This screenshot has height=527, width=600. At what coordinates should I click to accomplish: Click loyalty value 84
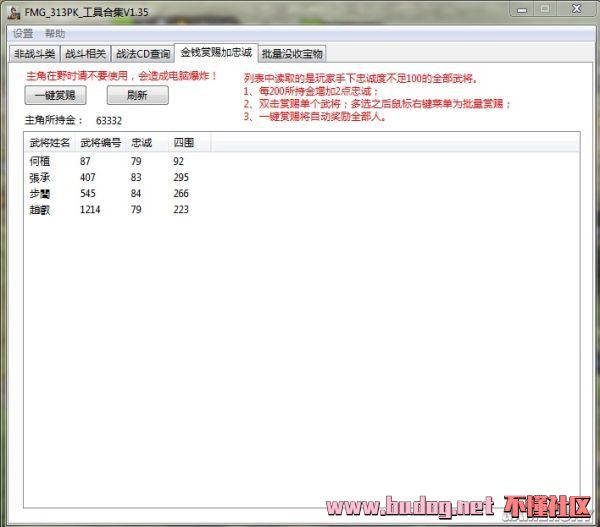[136, 193]
